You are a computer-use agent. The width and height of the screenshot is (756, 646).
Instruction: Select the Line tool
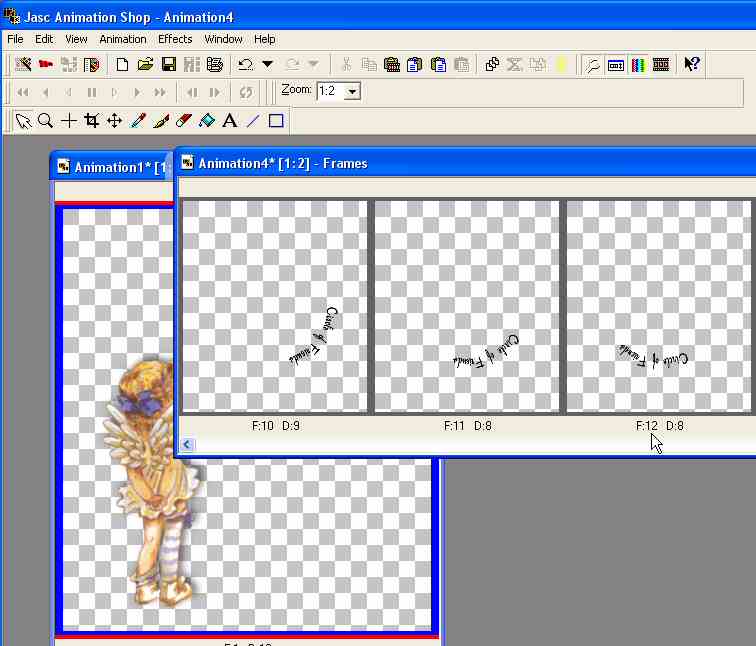(x=253, y=121)
